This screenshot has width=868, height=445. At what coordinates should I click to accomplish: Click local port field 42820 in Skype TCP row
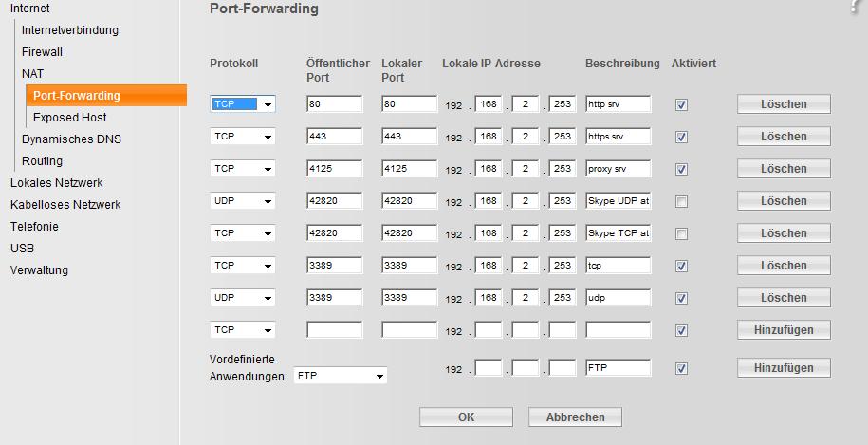409,233
